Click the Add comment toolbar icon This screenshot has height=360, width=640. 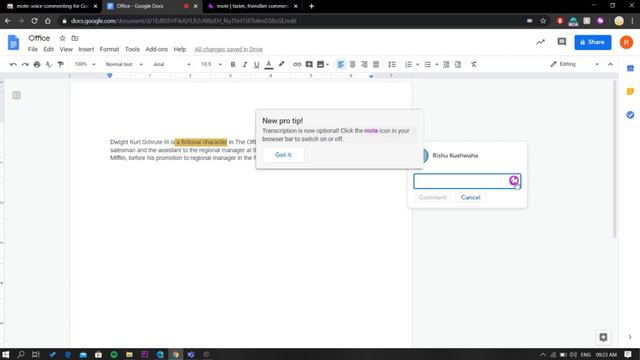(309, 64)
